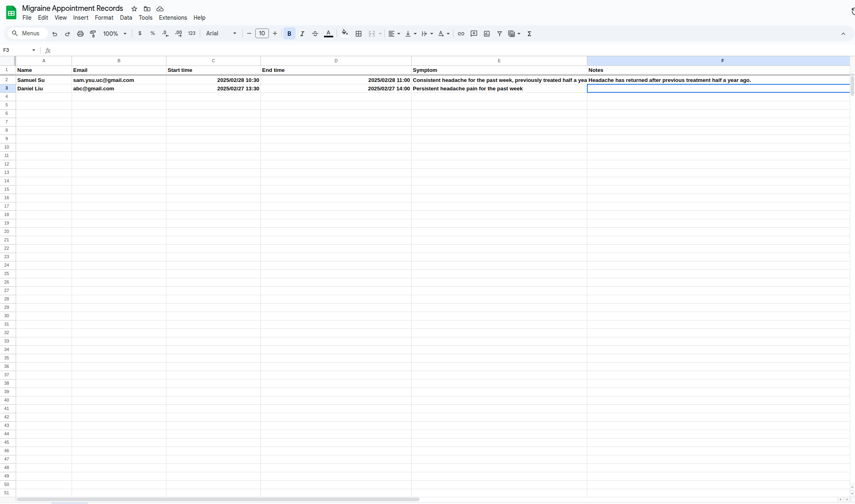The width and height of the screenshot is (855, 504).
Task: Click the insert comment icon
Action: tap(474, 34)
